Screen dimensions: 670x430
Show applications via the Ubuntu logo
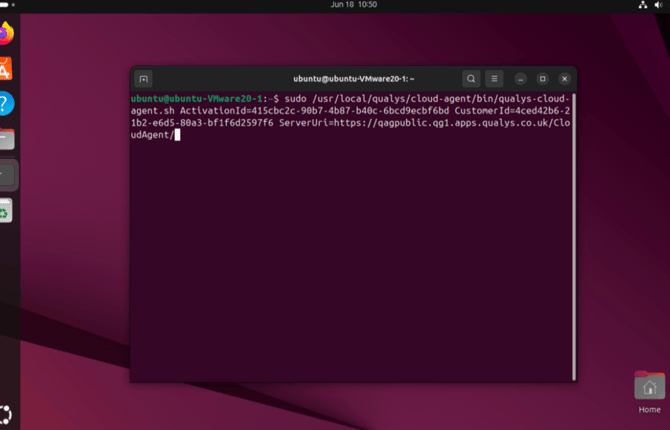(x=6, y=414)
